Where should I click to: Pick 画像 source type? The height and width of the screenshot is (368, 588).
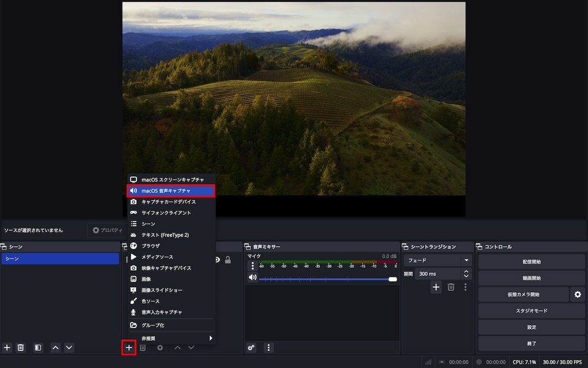[x=171, y=279]
